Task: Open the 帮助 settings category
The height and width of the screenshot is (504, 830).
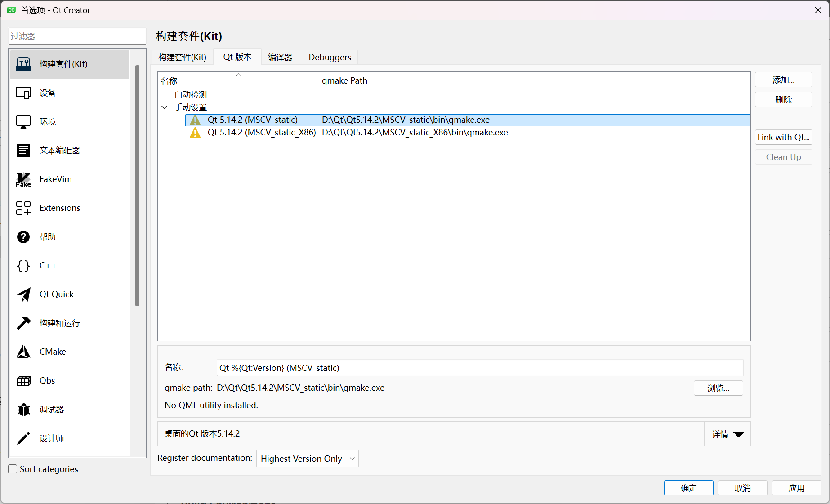Action: pyautogui.click(x=70, y=237)
